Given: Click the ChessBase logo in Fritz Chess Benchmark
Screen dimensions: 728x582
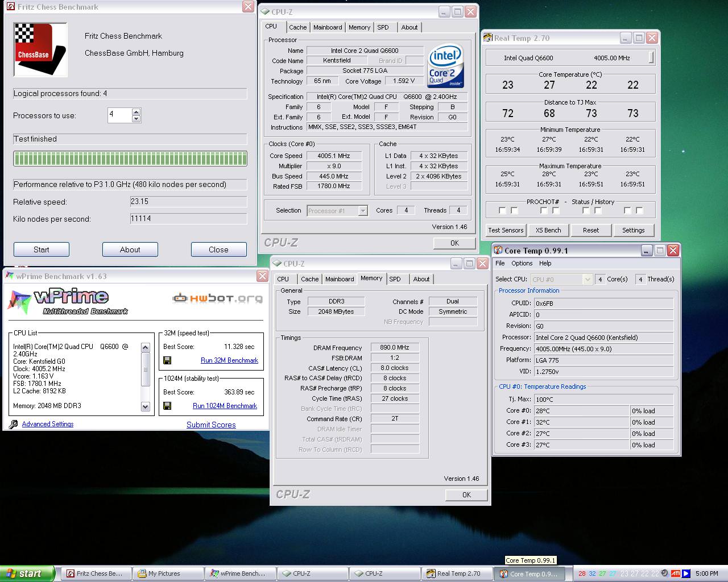Looking at the screenshot, I should [40, 49].
